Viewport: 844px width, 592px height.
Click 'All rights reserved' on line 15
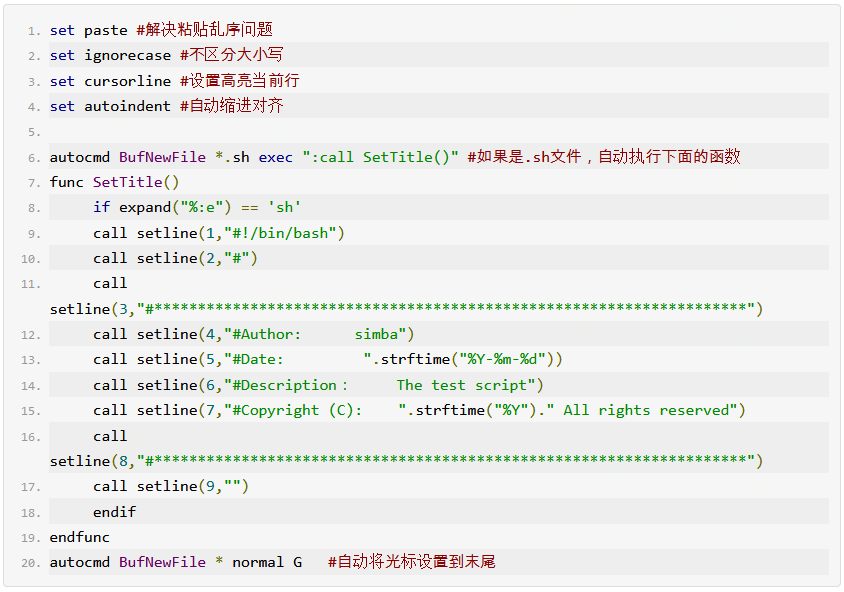tap(646, 411)
